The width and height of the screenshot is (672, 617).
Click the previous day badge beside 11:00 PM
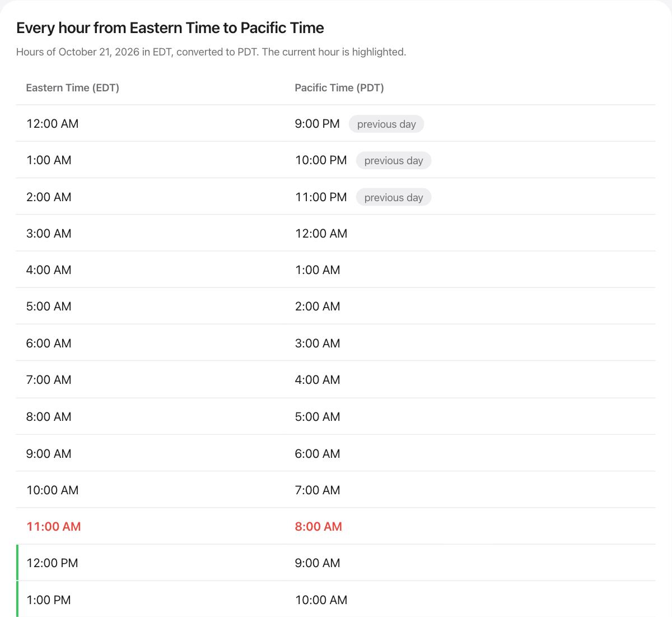click(x=394, y=197)
